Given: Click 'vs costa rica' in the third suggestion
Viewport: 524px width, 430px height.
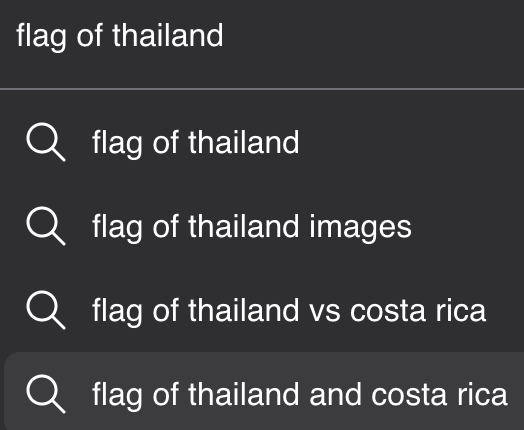Looking at the screenshot, I should point(397,310).
